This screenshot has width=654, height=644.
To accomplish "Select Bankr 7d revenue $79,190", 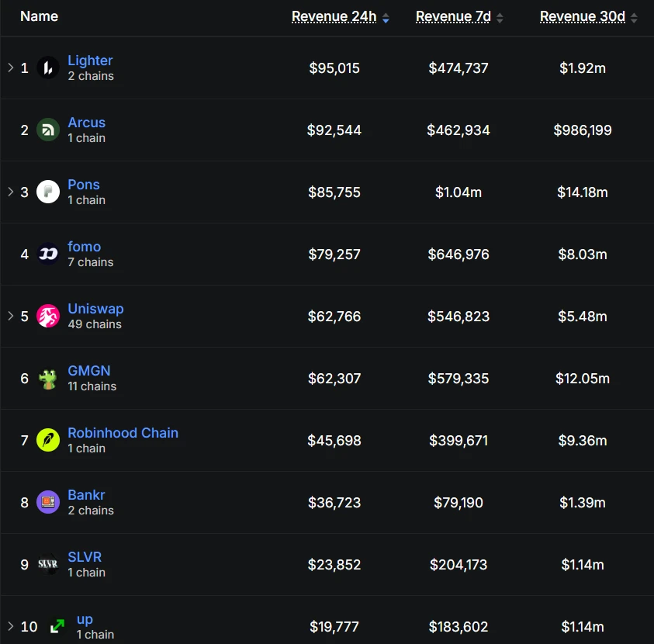I will point(458,503).
